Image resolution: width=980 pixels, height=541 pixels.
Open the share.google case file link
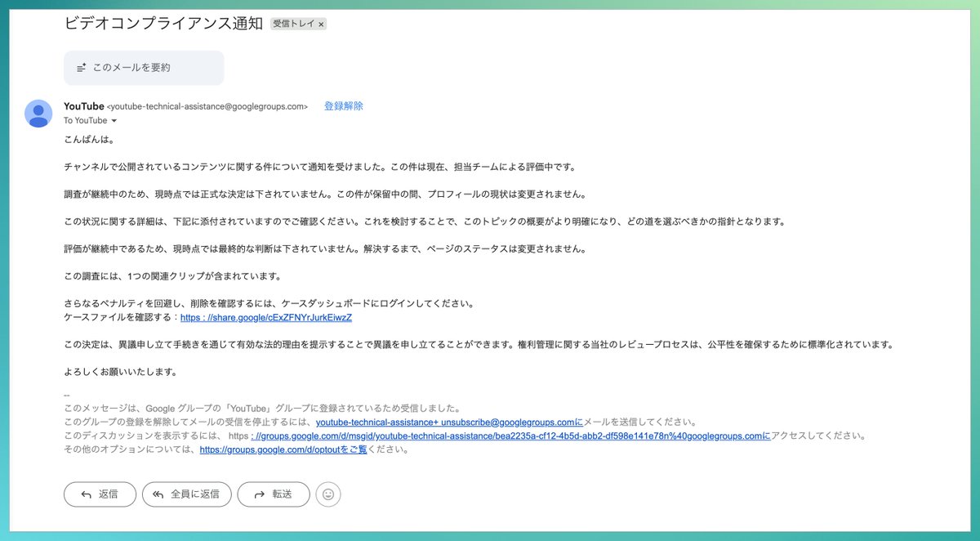click(265, 317)
